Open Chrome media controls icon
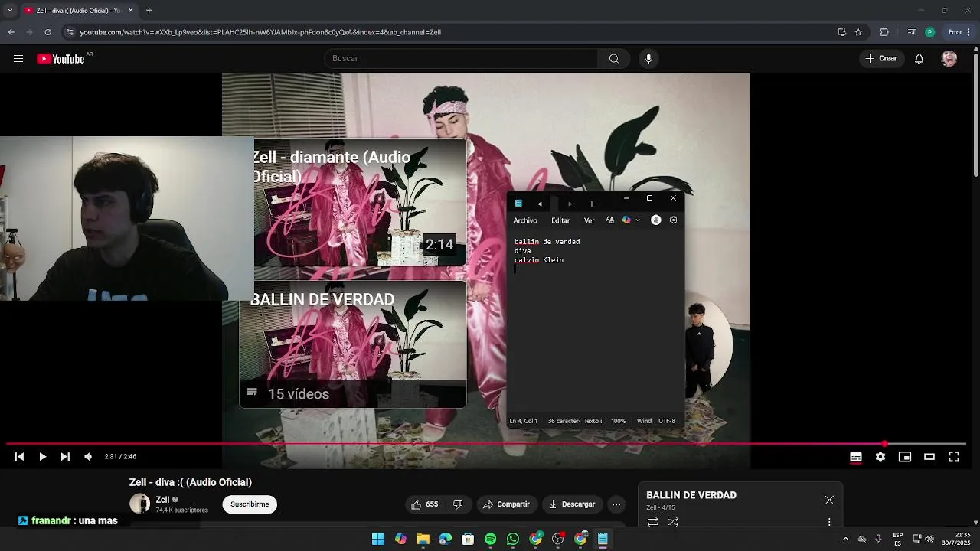This screenshot has width=980, height=551. click(911, 32)
